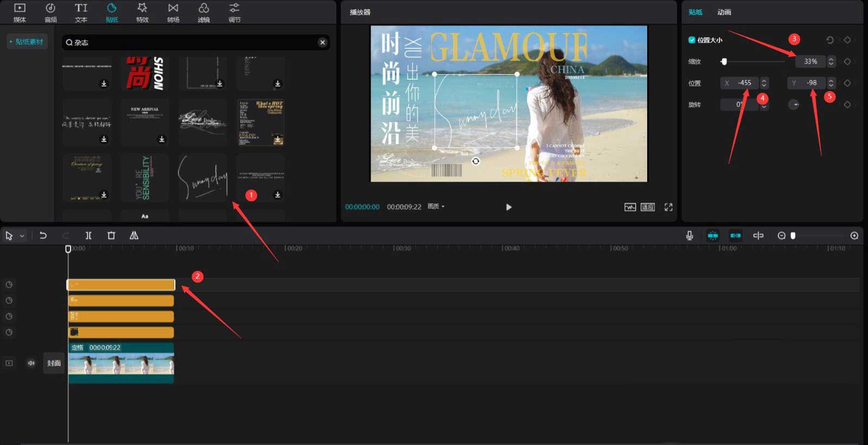Click the rotate handle below sticker in preview
The width and height of the screenshot is (868, 445).
476,161
